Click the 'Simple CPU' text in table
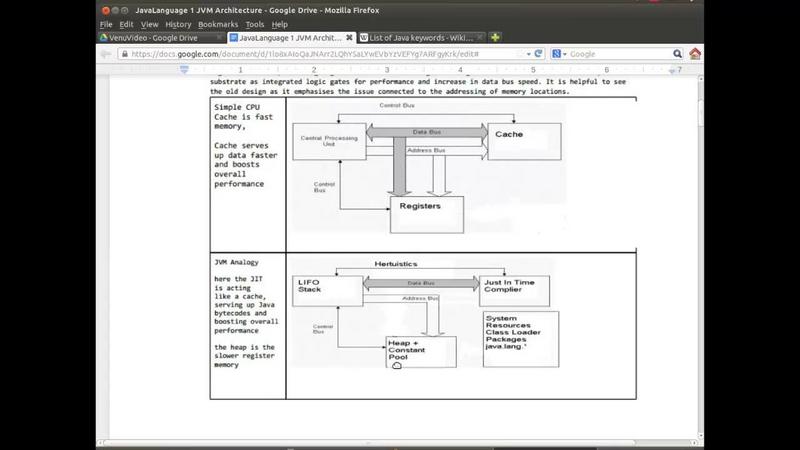Screen dimensions: 800x450 pos(237,107)
